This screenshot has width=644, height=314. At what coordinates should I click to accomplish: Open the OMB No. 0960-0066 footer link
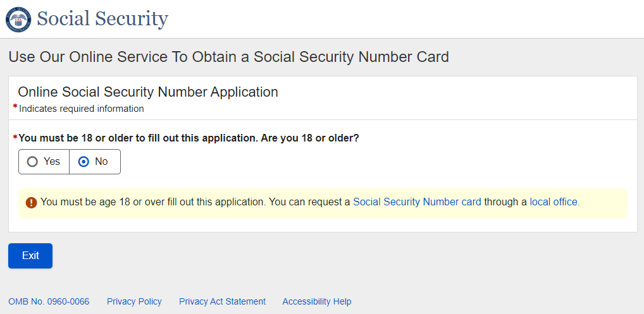(49, 301)
